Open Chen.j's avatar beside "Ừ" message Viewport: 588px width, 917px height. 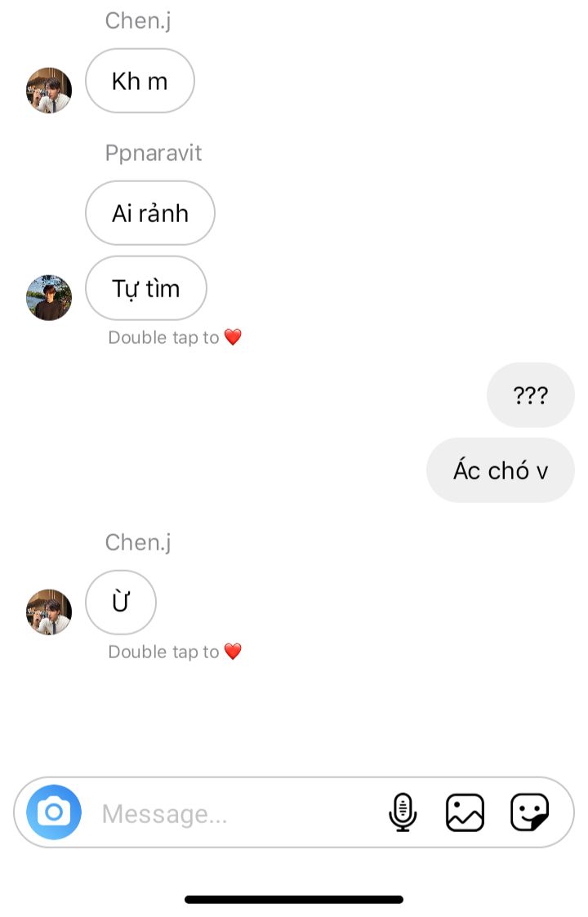(x=49, y=612)
